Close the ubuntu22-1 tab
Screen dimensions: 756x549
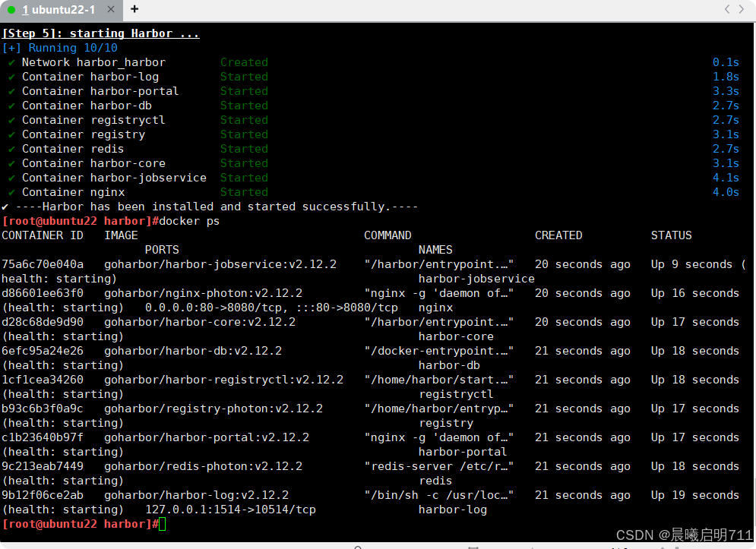[x=111, y=9]
